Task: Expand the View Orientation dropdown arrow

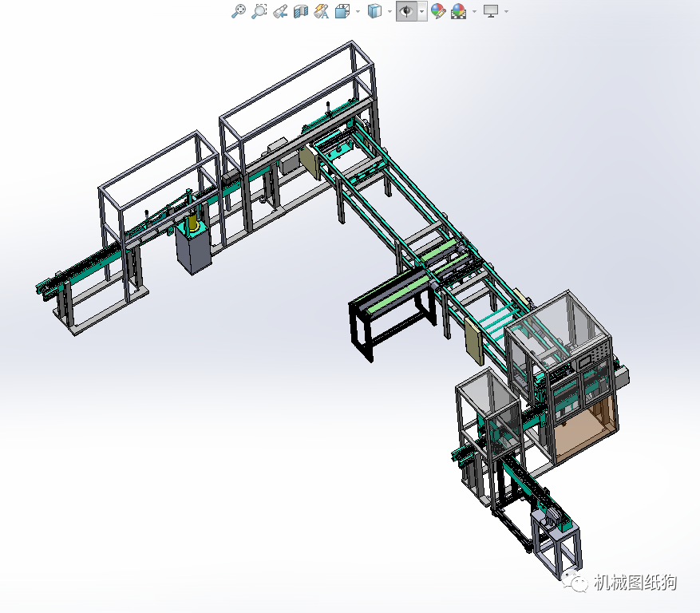Action: pos(358,12)
